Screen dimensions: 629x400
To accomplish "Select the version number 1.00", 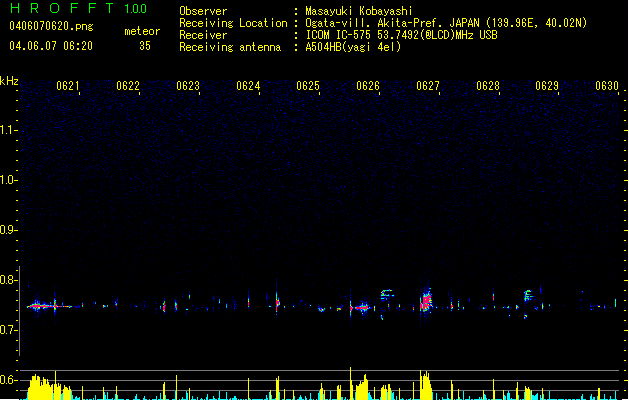I will 135,9.
